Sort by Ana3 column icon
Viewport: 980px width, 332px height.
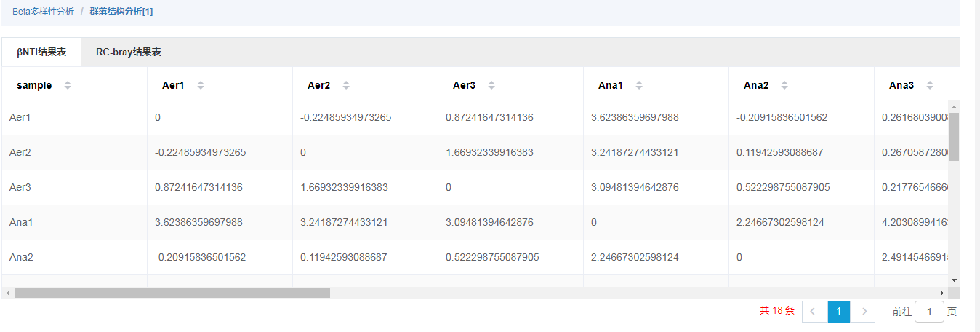(x=930, y=85)
